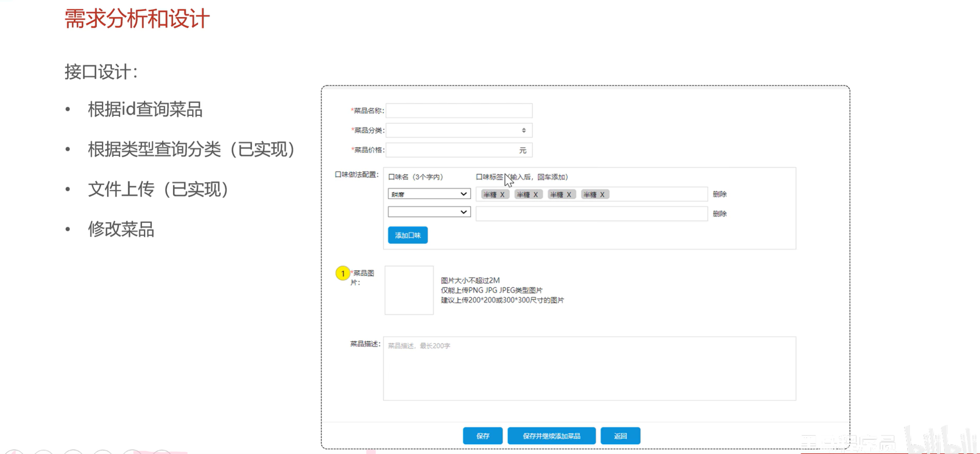Focus the 菜品名称 name input field
The height and width of the screenshot is (454, 980).
point(459,111)
